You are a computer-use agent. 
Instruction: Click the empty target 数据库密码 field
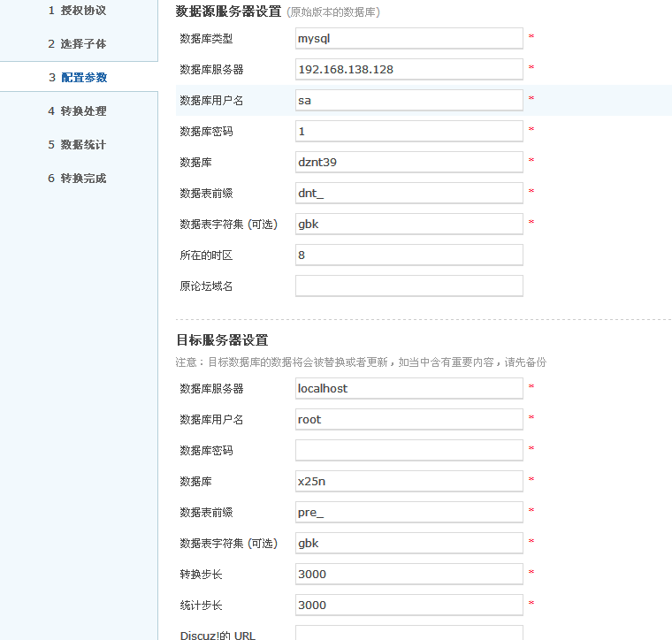tap(409, 450)
